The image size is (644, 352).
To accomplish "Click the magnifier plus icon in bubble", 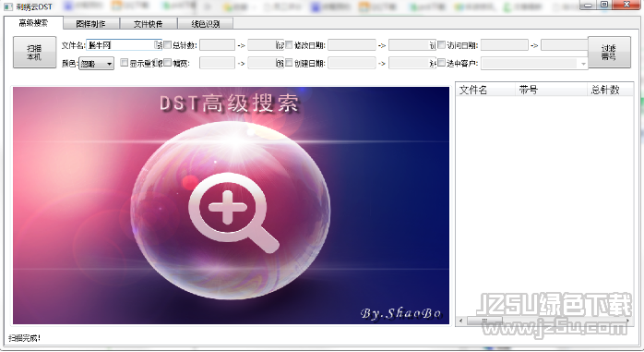I will 233,212.
